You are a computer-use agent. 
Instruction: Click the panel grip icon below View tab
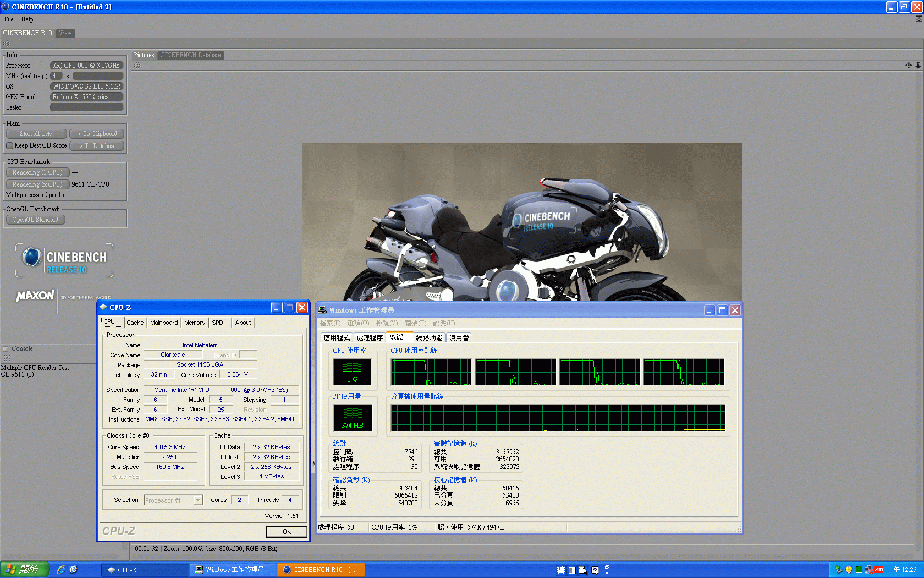(7, 43)
